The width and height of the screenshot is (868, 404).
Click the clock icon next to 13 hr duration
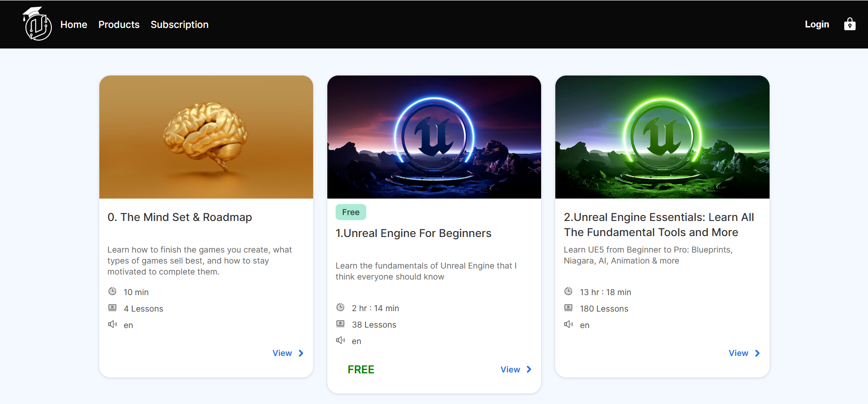[x=569, y=291]
